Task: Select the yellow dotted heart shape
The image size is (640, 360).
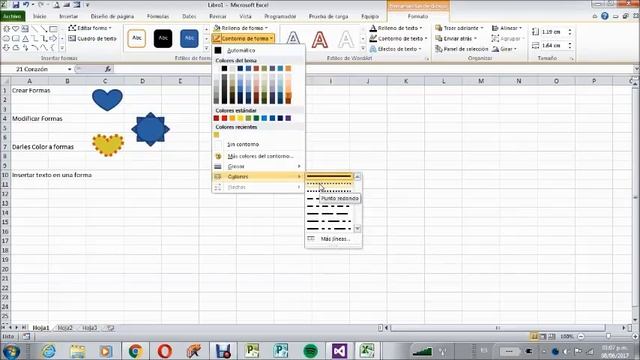Action: click(x=108, y=145)
